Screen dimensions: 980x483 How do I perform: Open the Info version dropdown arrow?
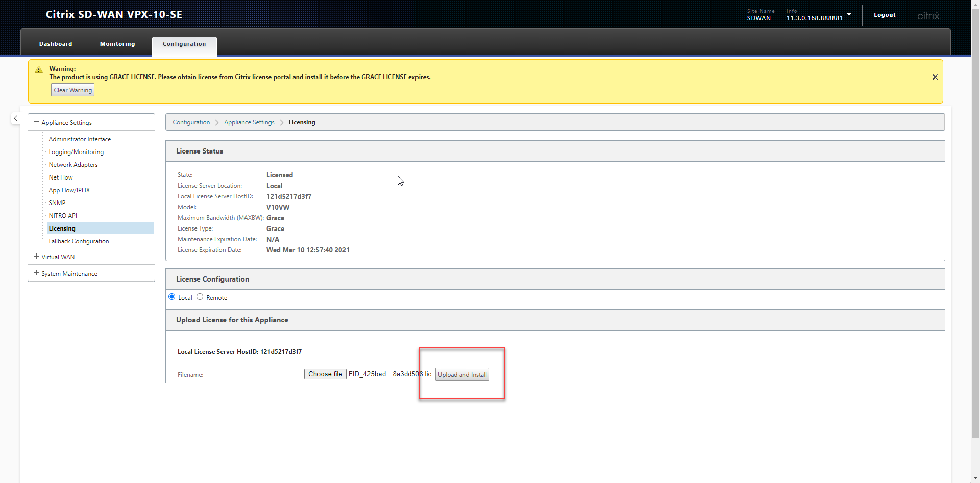tap(849, 15)
